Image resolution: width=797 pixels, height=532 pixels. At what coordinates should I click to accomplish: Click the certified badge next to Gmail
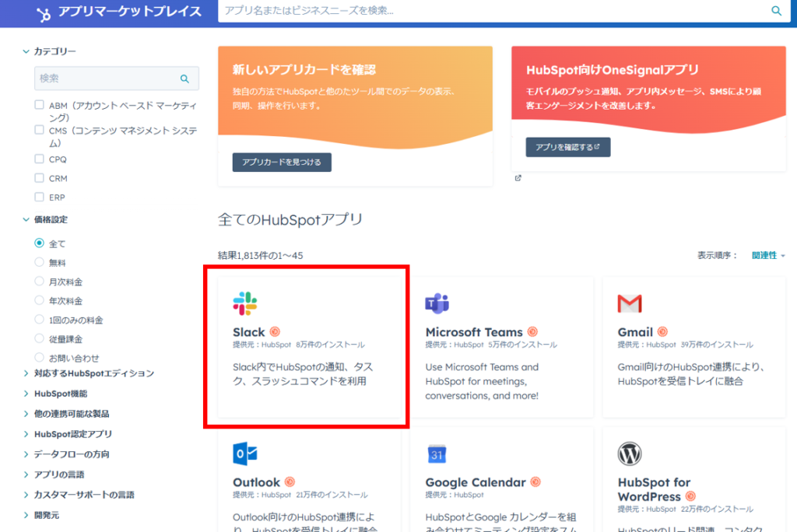662,332
